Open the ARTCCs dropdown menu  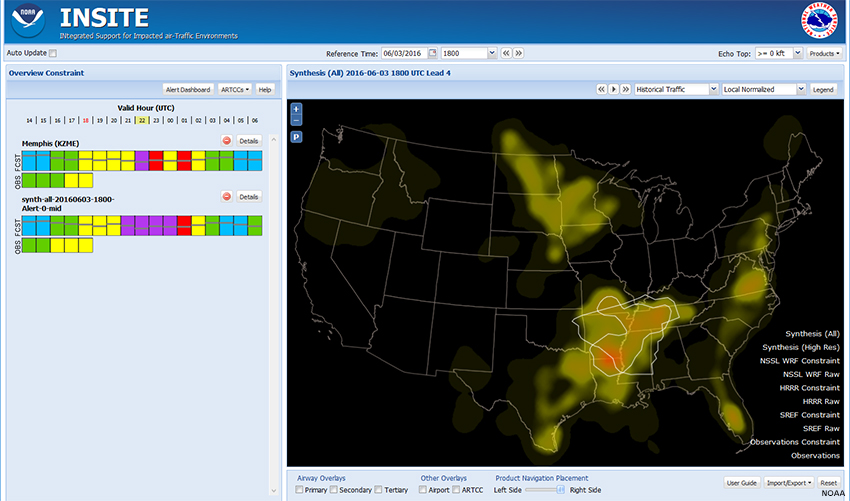coord(235,89)
